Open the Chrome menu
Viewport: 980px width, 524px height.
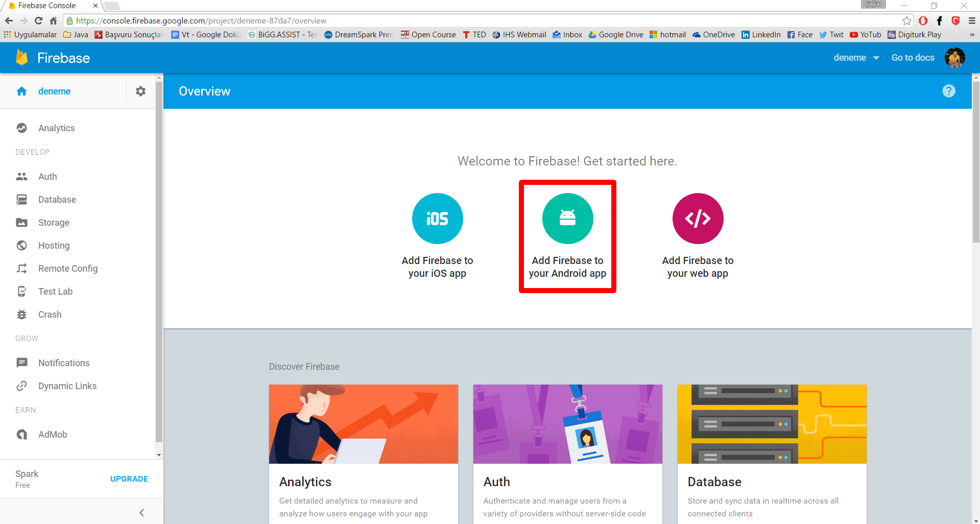coord(972,20)
